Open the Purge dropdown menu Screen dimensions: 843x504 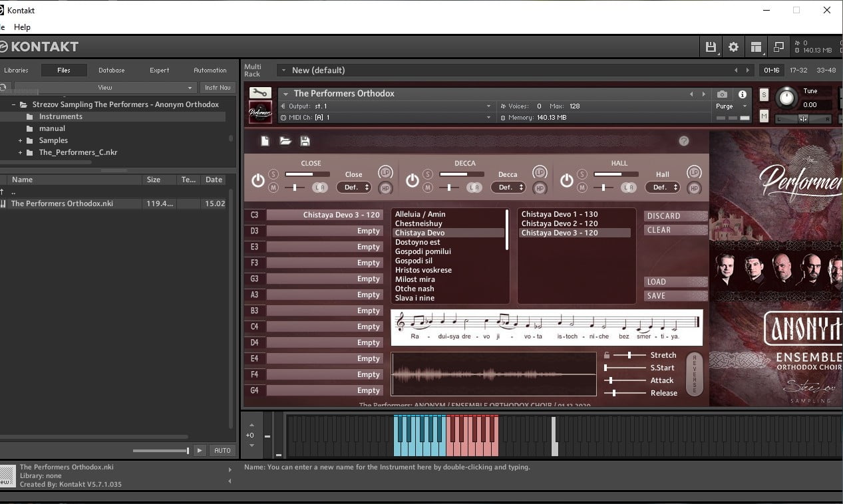click(731, 106)
